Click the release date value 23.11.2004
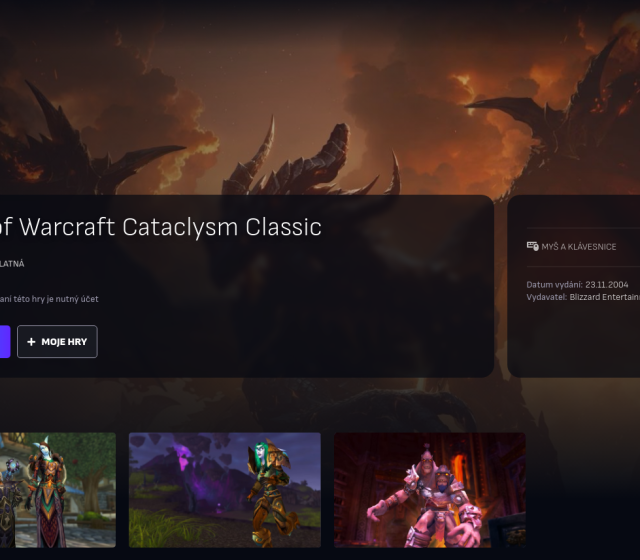 coord(607,284)
